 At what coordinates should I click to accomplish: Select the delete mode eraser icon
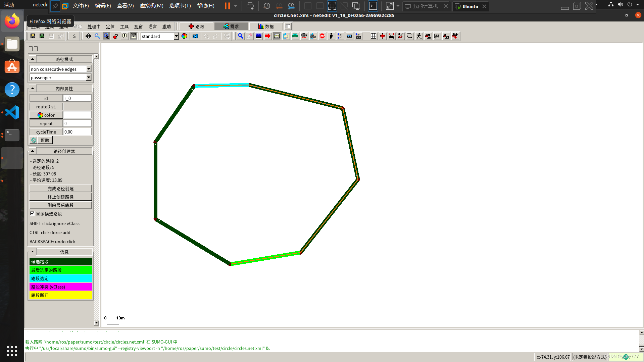click(x=250, y=36)
